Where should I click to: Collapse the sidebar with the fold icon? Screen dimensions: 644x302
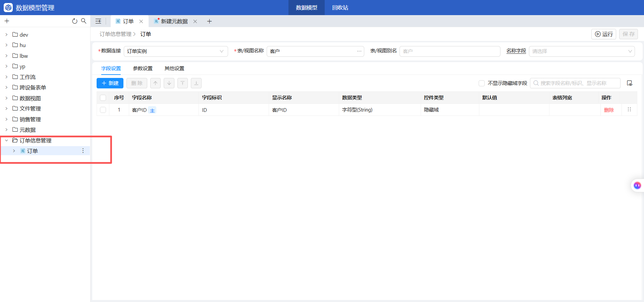[x=98, y=21]
